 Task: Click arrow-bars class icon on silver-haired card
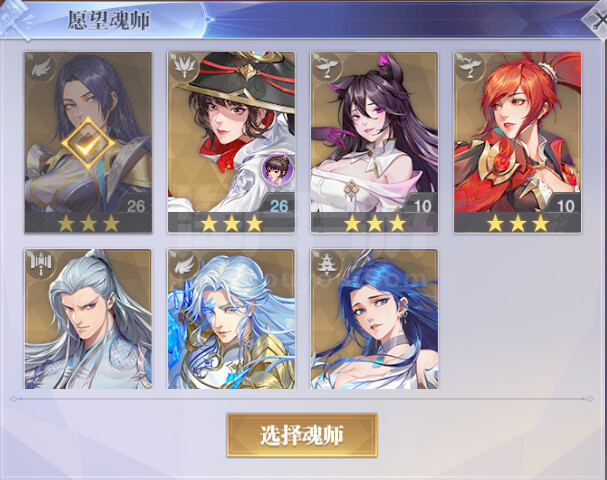click(x=41, y=265)
